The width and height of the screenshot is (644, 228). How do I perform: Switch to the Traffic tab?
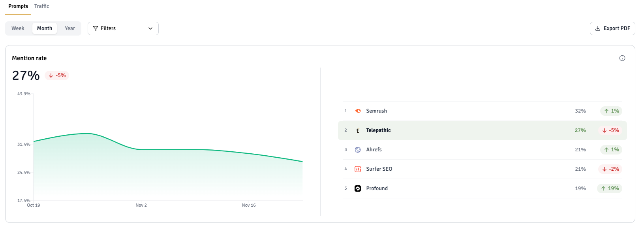41,6
